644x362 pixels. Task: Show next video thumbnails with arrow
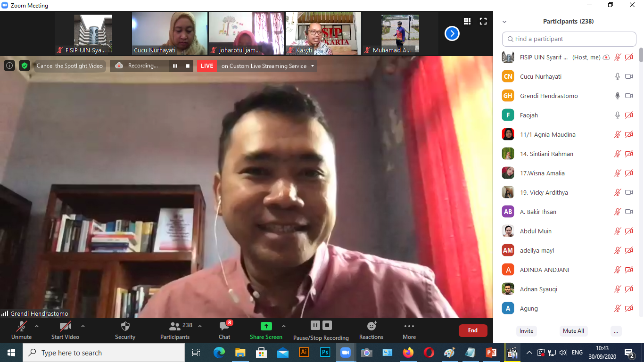[452, 33]
